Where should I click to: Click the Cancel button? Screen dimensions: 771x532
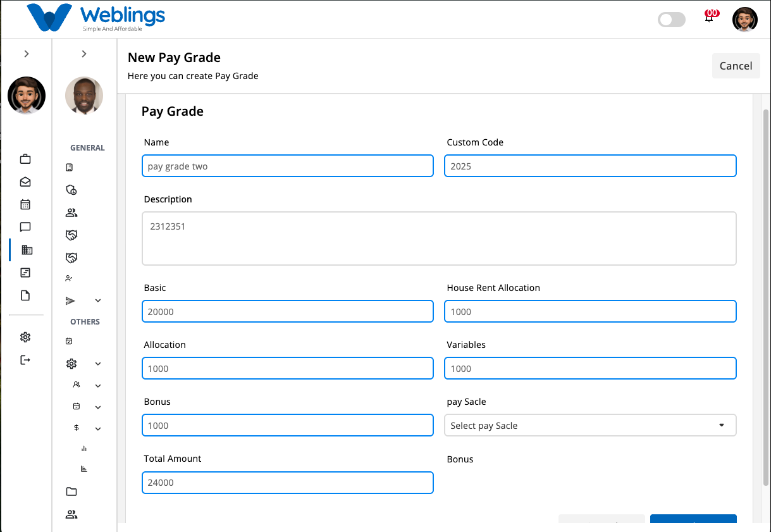[736, 66]
